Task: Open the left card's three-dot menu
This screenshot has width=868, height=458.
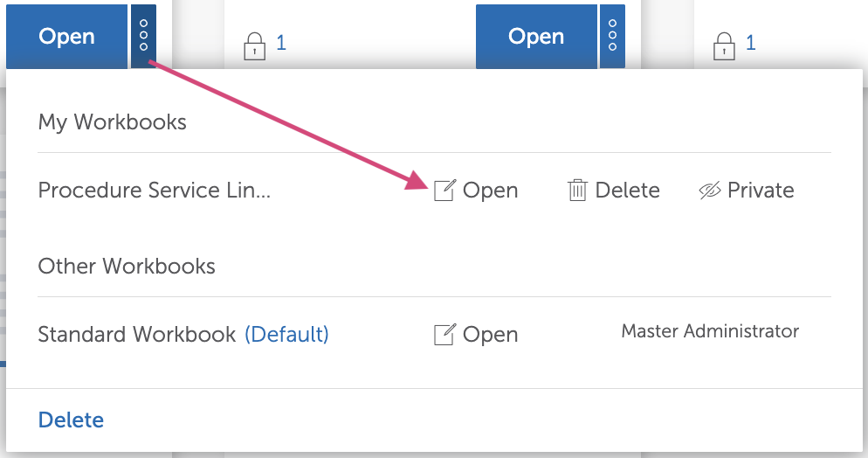Action: [x=144, y=36]
